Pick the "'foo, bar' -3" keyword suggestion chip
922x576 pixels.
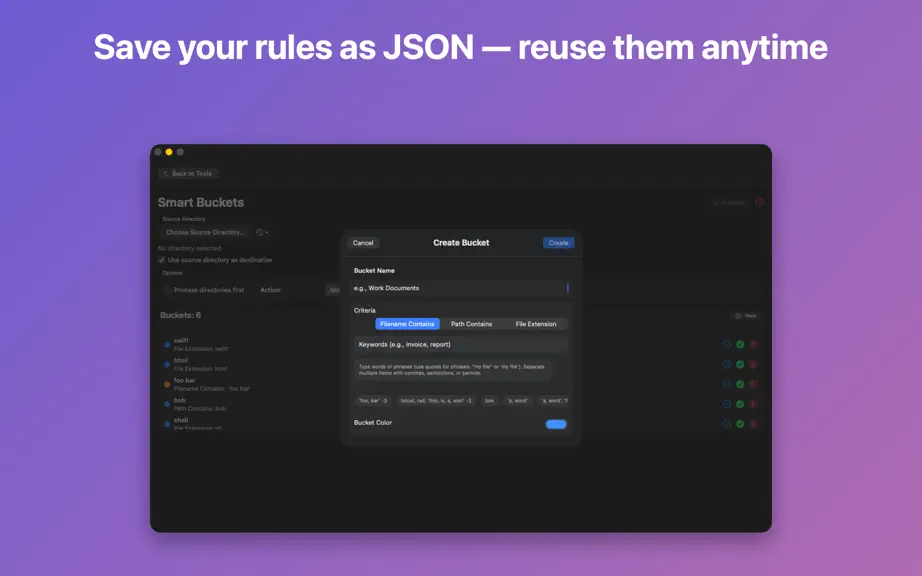coord(373,400)
